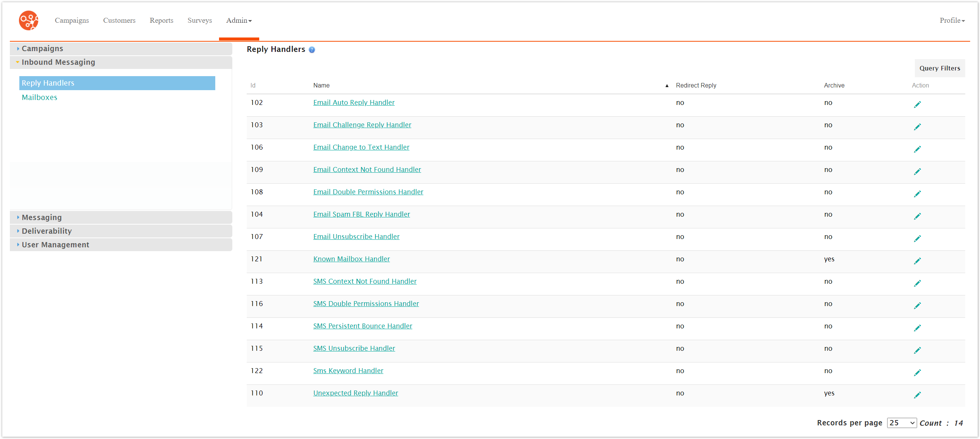The height and width of the screenshot is (439, 980).
Task: Expand the Campaigns sidebar section
Action: (x=42, y=48)
